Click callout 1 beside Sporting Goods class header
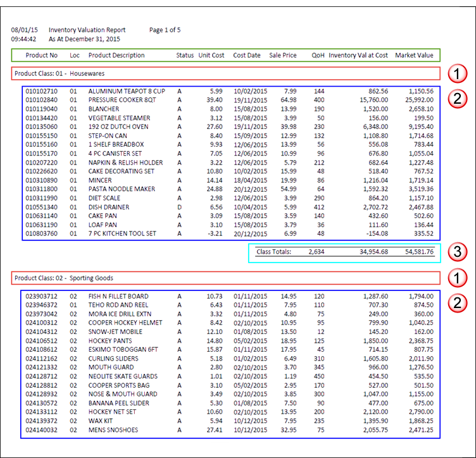Image resolution: width=476 pixels, height=458 pixels. [x=458, y=278]
